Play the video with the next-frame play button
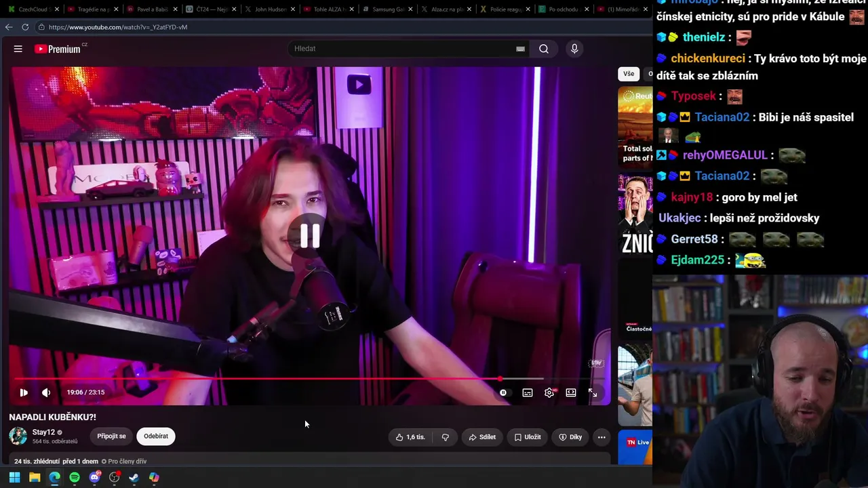The image size is (868, 488). [x=24, y=392]
